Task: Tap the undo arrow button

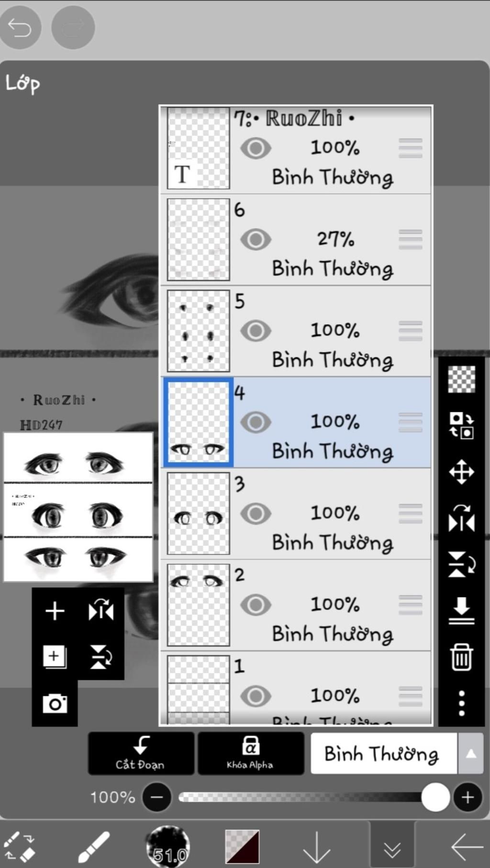Action: click(x=20, y=28)
